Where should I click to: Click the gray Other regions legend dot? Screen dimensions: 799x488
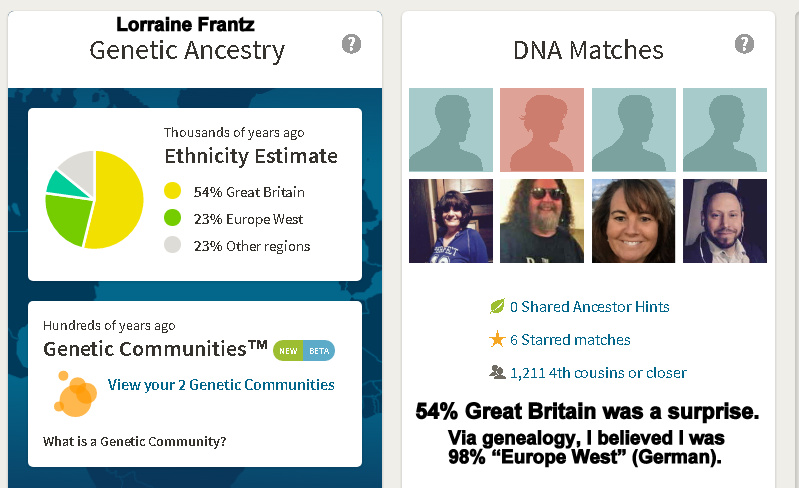(173, 246)
